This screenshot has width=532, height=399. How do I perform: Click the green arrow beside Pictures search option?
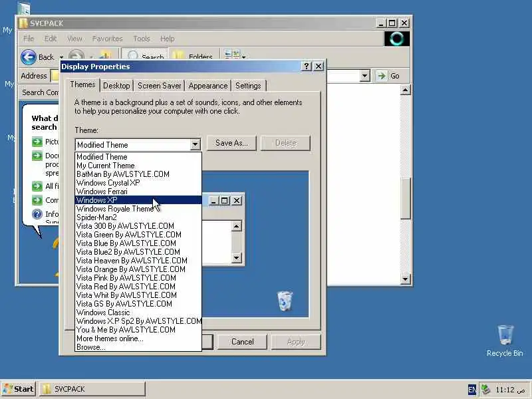37,142
